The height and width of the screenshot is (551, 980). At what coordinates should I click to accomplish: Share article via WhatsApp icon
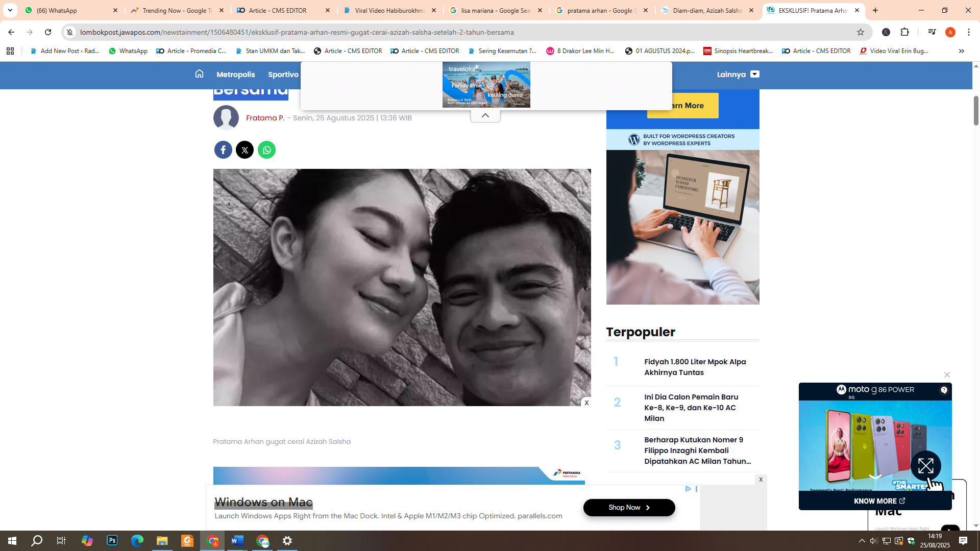pyautogui.click(x=266, y=150)
